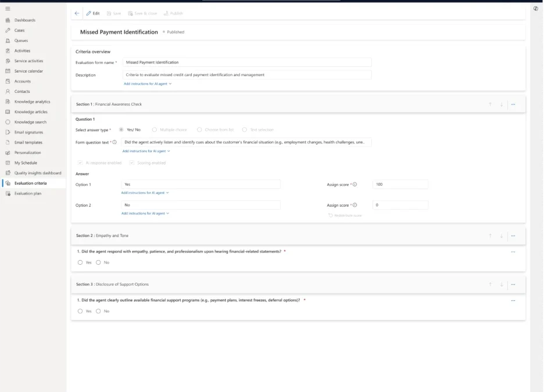Viewport: 544px width, 392px height.
Task: Open Knowledge articles in the sidebar
Action: coord(31,112)
